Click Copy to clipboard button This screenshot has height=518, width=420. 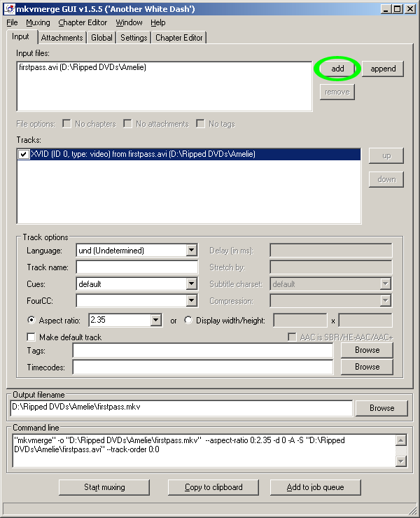(213, 487)
